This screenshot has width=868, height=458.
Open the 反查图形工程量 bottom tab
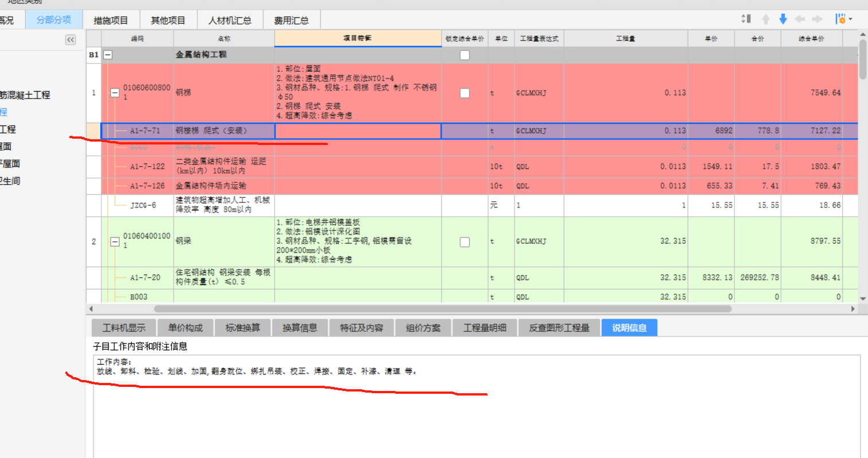coord(559,328)
